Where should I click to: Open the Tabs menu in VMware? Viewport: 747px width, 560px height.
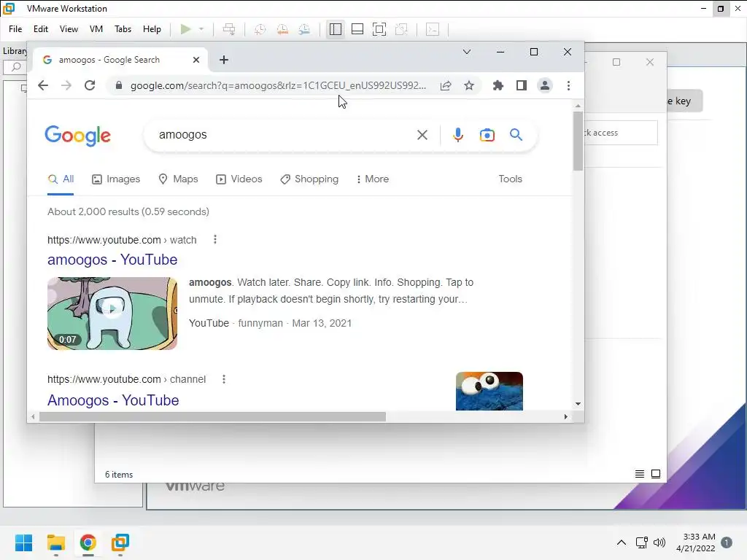tap(123, 29)
